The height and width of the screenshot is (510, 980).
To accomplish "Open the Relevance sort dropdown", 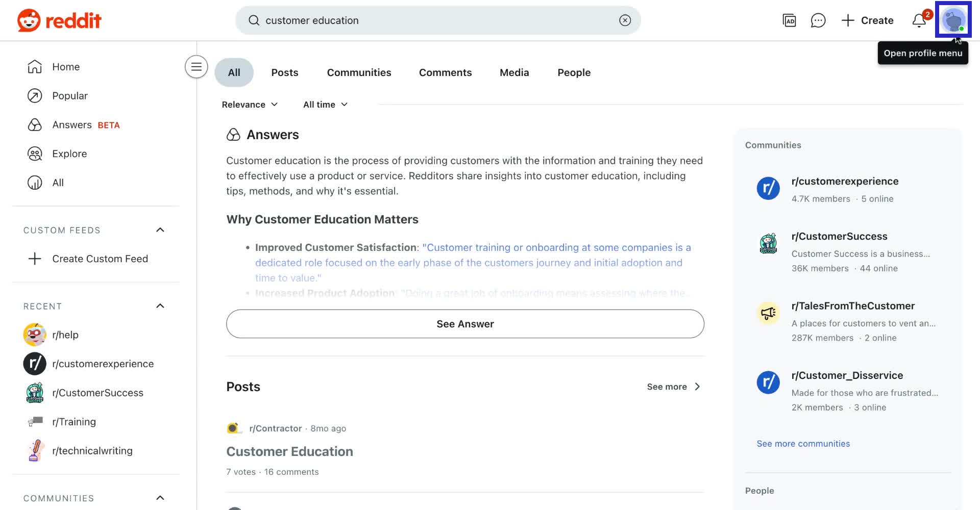I will coord(250,105).
